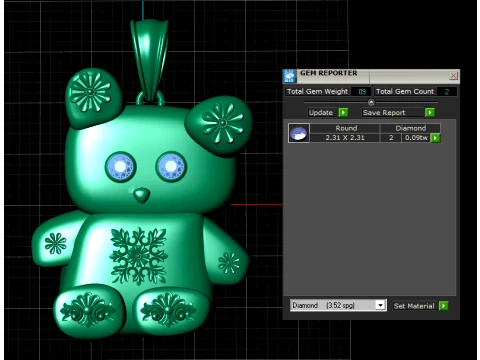Screen dimensions: 480x360
Task: Collapse the panel using the small up-arrow handle
Action: (x=371, y=102)
